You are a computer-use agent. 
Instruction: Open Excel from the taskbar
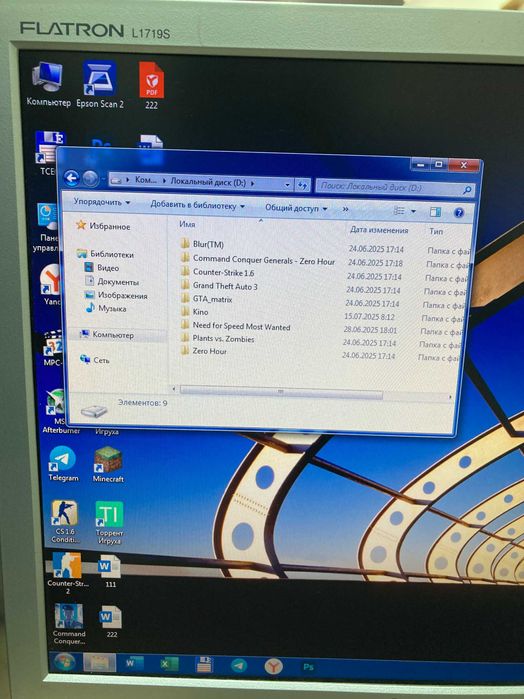coord(169,664)
